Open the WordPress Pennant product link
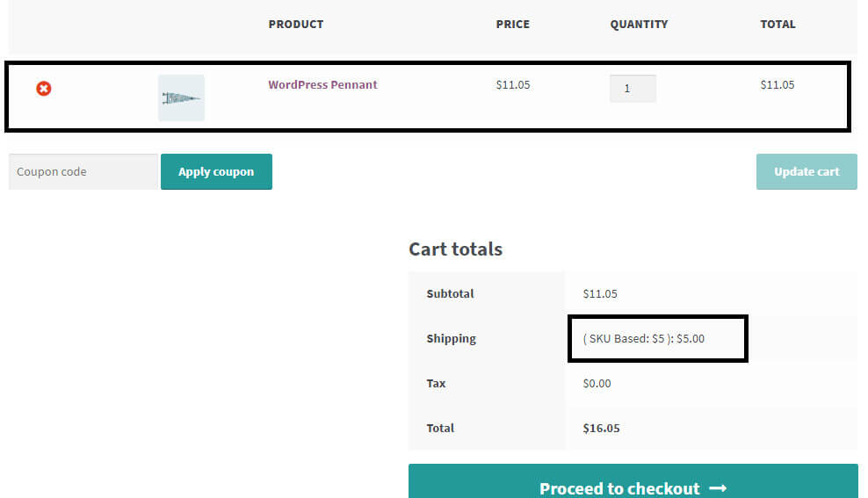The image size is (868, 498). click(322, 85)
